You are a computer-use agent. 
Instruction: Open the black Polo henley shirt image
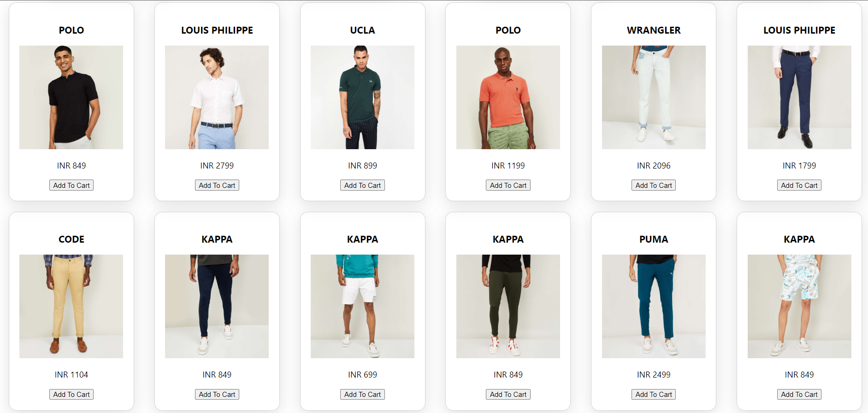[71, 97]
